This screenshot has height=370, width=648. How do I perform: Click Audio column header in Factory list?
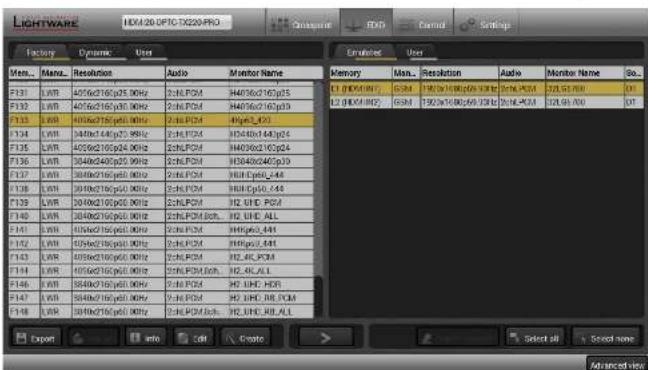pos(197,73)
